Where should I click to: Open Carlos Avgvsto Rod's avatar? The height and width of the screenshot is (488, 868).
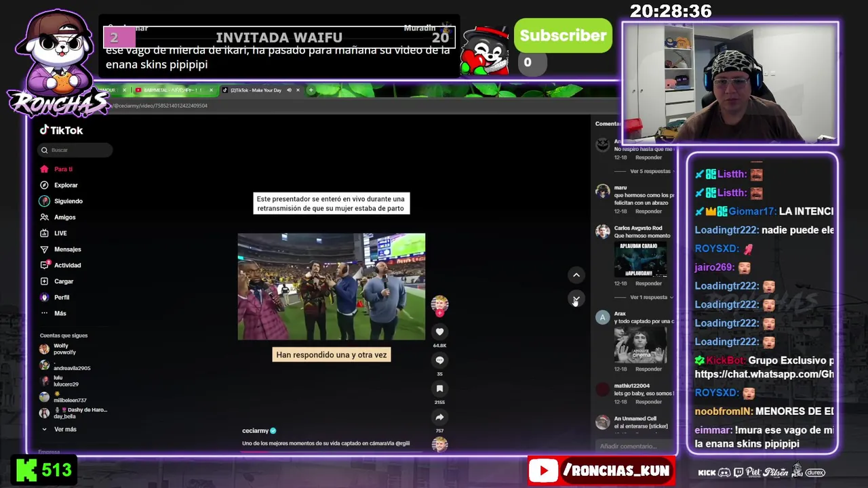(602, 232)
